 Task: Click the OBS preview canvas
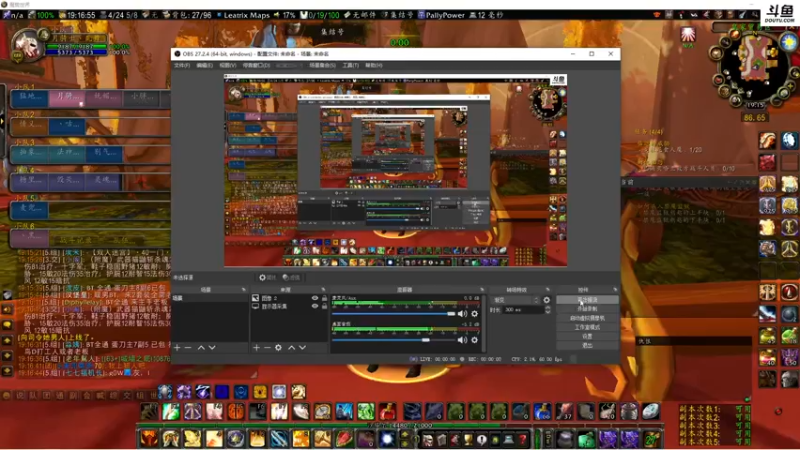coord(395,170)
